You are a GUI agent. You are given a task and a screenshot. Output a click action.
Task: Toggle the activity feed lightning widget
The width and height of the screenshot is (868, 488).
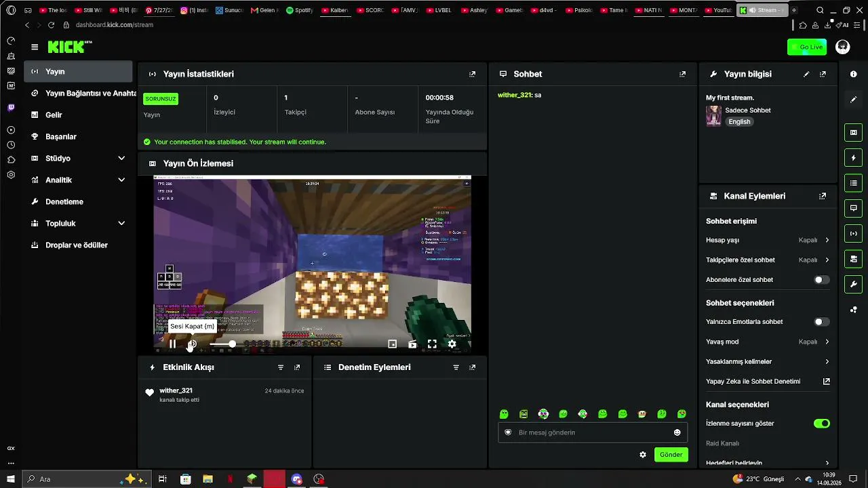[x=854, y=158]
